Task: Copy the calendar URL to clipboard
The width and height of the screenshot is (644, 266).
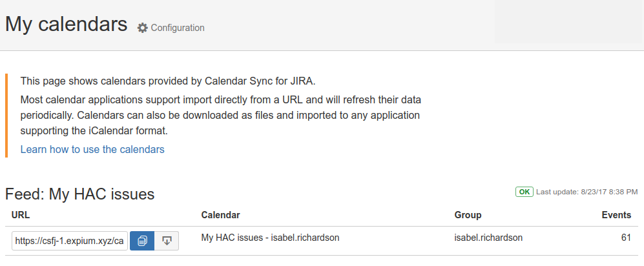Action: click(x=142, y=241)
